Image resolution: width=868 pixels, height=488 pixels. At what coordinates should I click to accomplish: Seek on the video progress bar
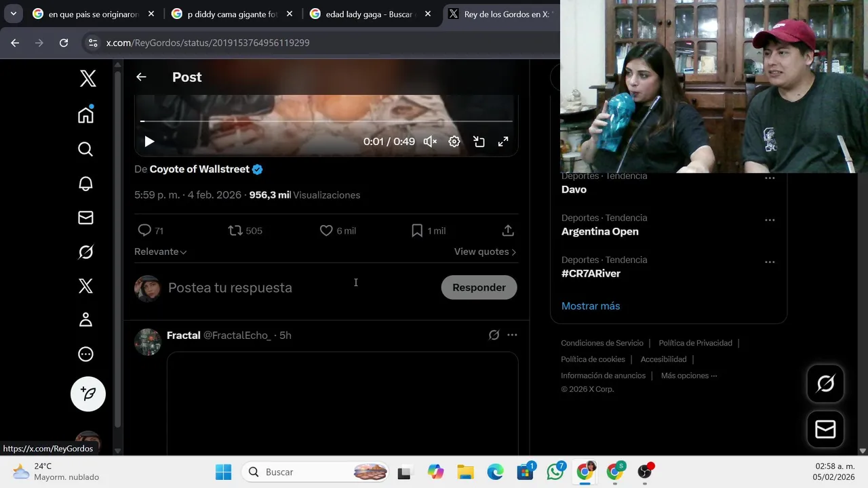point(326,121)
